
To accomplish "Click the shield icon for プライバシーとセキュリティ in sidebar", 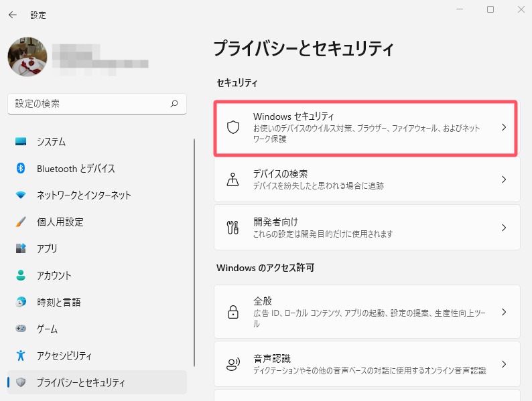I will pyautogui.click(x=21, y=382).
